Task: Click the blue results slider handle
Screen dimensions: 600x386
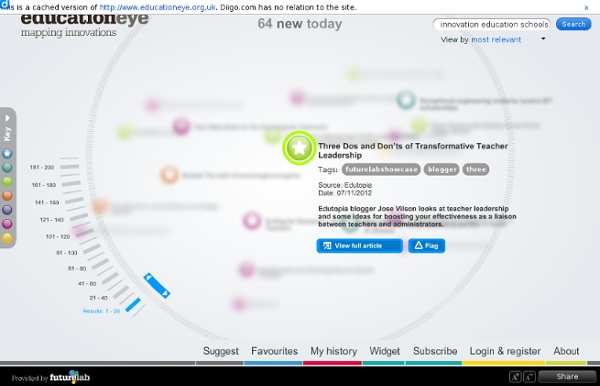Action: [157, 285]
